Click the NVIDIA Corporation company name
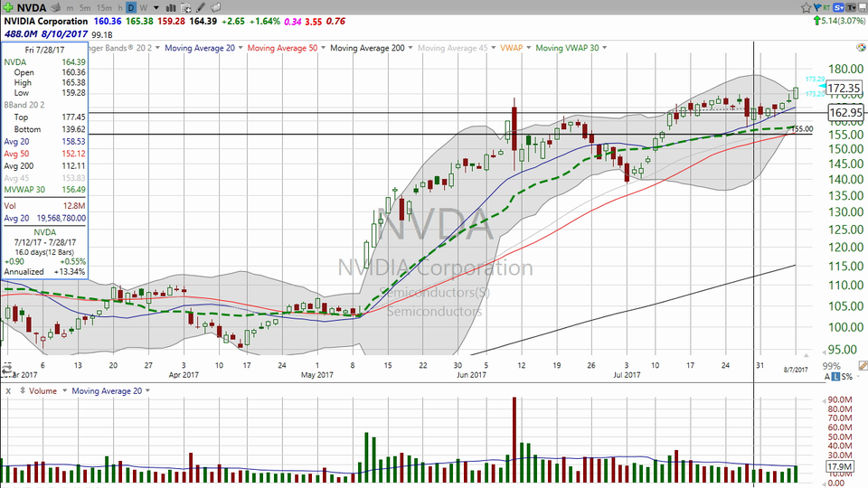Viewport: 868px width, 488px height. point(46,21)
